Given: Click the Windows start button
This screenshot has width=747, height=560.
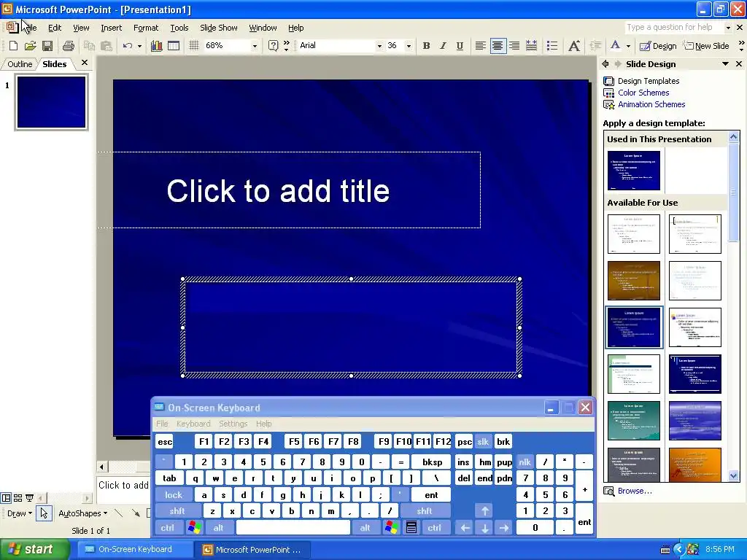Looking at the screenshot, I should pos(34,549).
